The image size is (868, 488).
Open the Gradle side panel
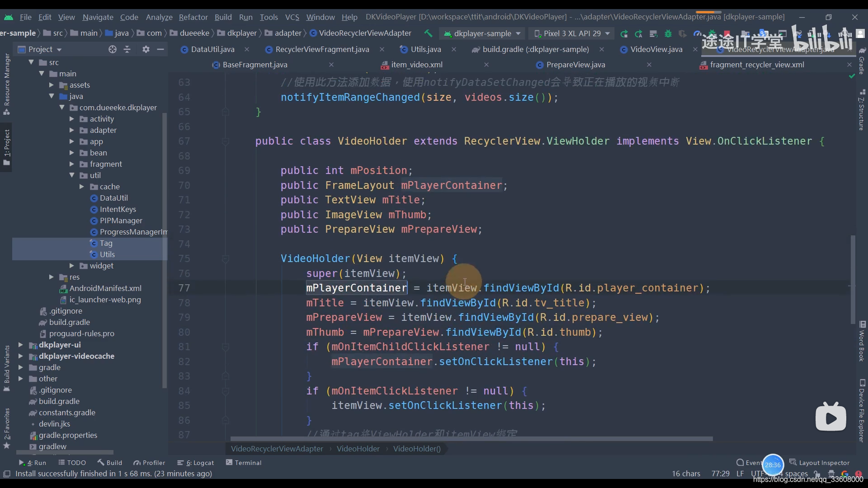(862, 61)
